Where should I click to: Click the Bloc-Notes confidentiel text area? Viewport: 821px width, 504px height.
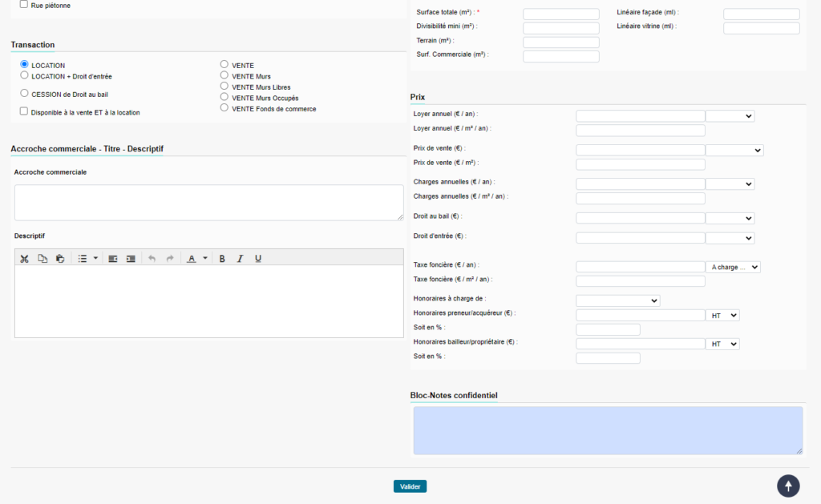click(x=608, y=430)
